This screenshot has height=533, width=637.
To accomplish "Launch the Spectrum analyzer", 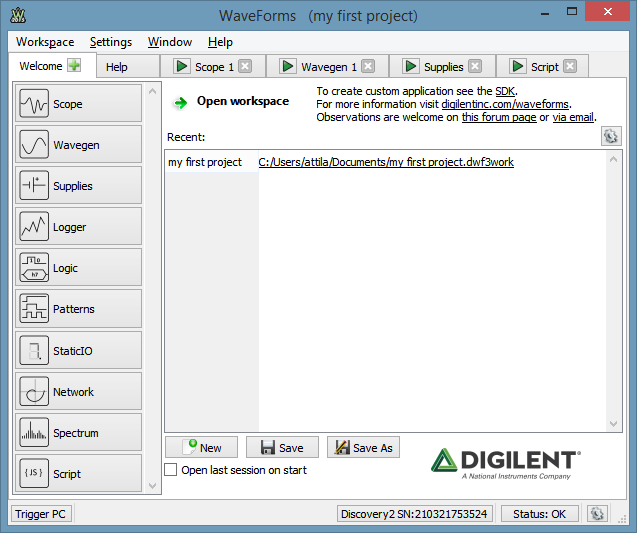I will point(78,432).
